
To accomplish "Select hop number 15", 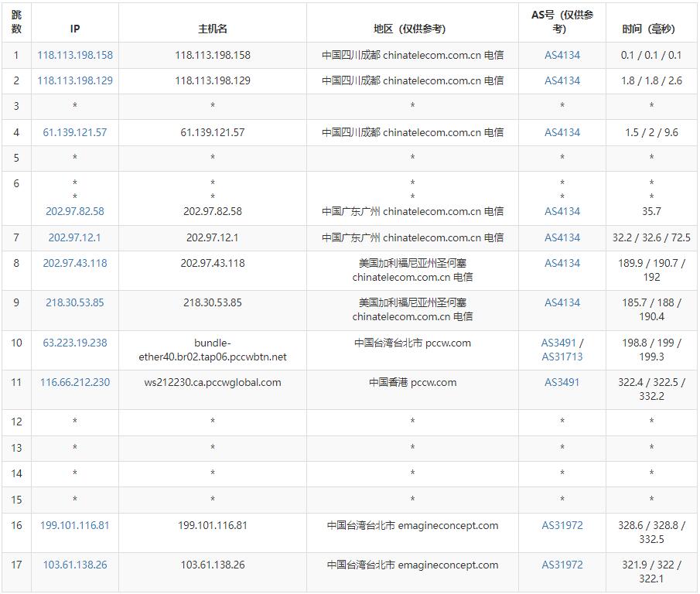I will point(16,500).
